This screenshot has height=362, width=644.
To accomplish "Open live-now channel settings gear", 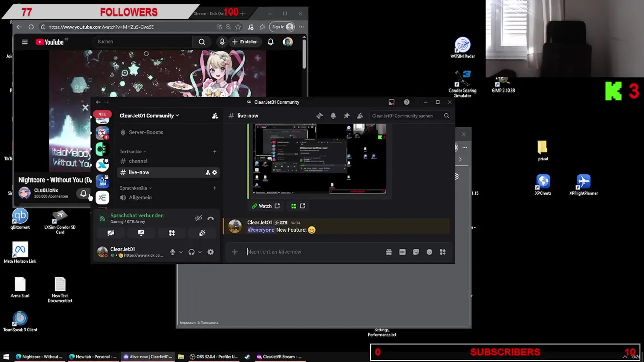I will coord(214,172).
